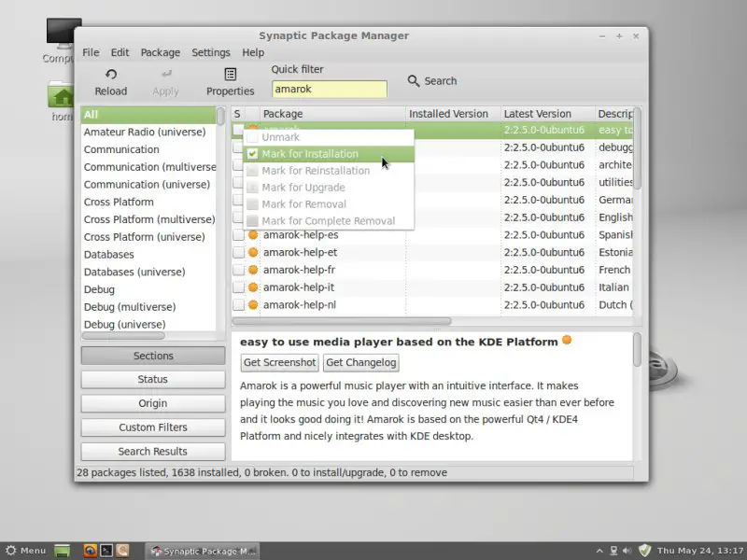Open the Help menu
The width and height of the screenshot is (747, 560).
point(253,52)
